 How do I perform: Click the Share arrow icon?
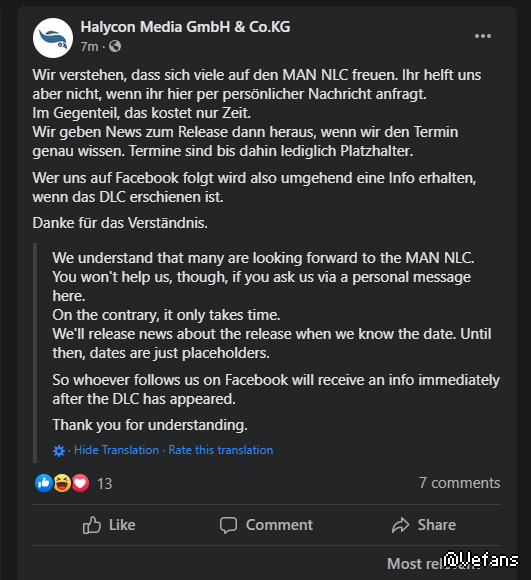pos(400,525)
